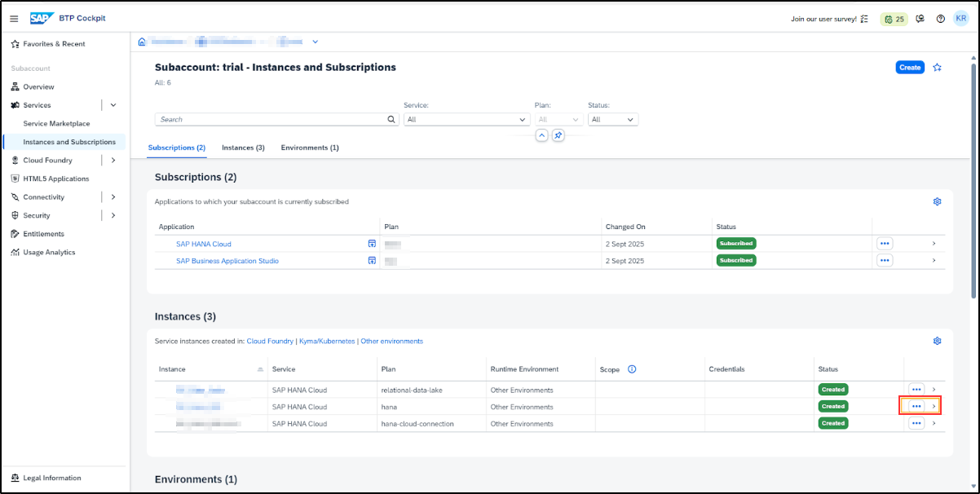Open actions menu for hana plan instance
This screenshot has width=980, height=494.
tap(916, 406)
